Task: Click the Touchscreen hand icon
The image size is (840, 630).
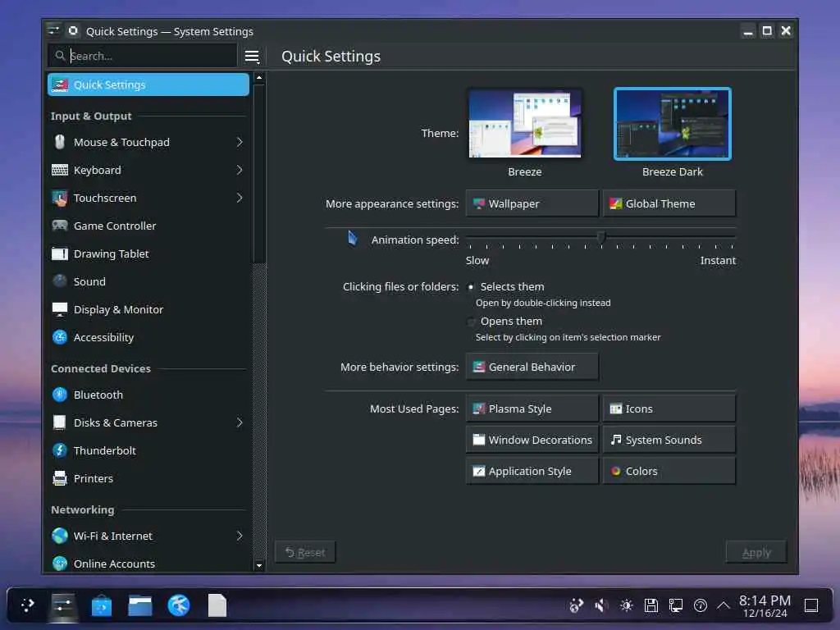Action: click(x=60, y=198)
